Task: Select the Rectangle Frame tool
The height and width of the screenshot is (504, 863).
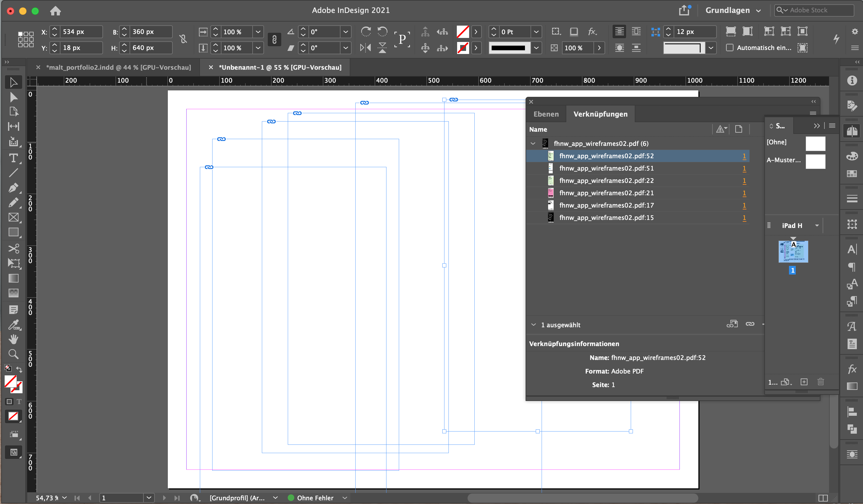Action: point(14,217)
